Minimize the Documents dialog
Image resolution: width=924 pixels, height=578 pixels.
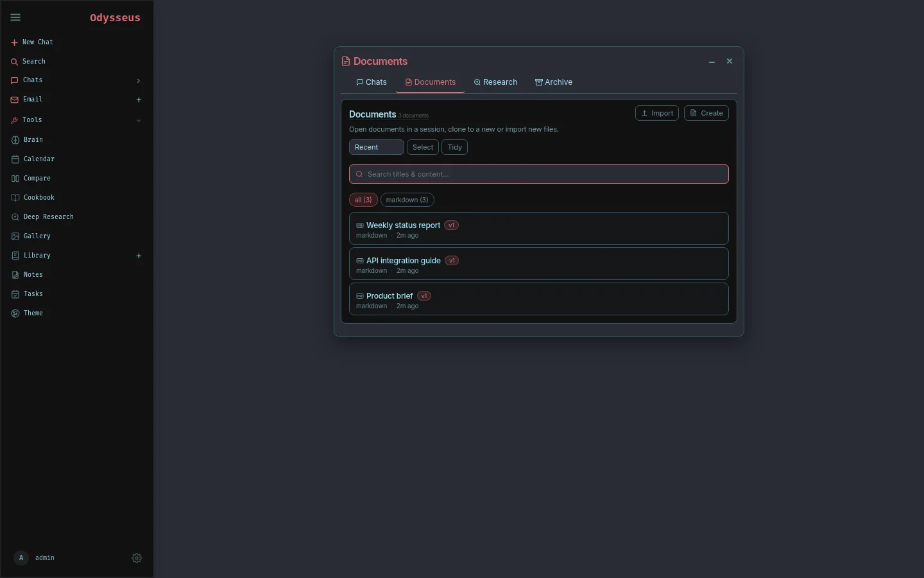click(x=712, y=62)
